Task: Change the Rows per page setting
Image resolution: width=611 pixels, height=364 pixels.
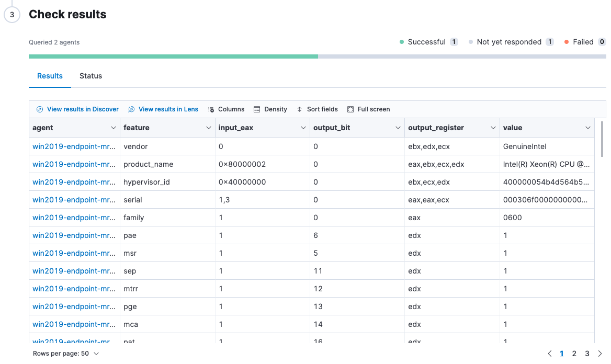Action: (66, 354)
